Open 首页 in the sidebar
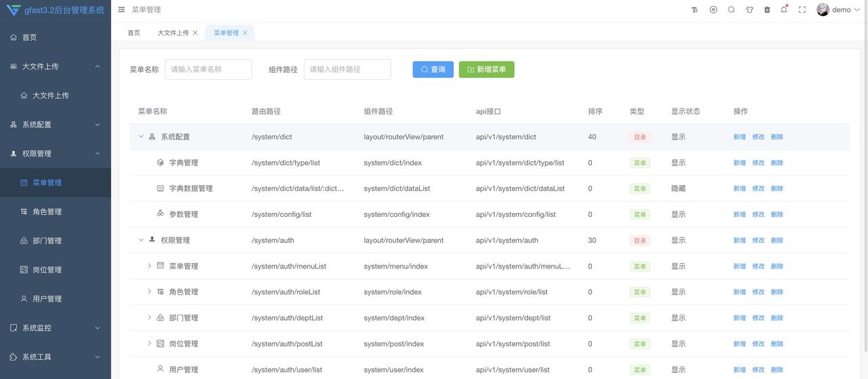Screen dimensions: 868x379 [56, 37]
